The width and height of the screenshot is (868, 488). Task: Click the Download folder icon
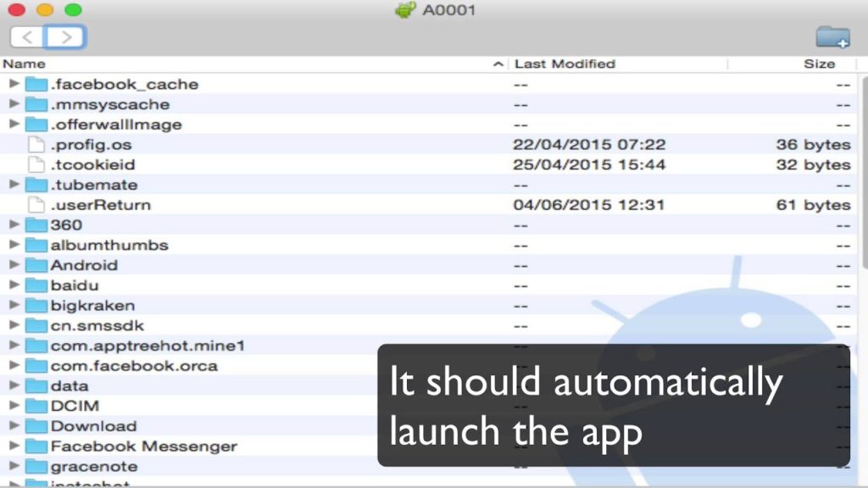(36, 425)
